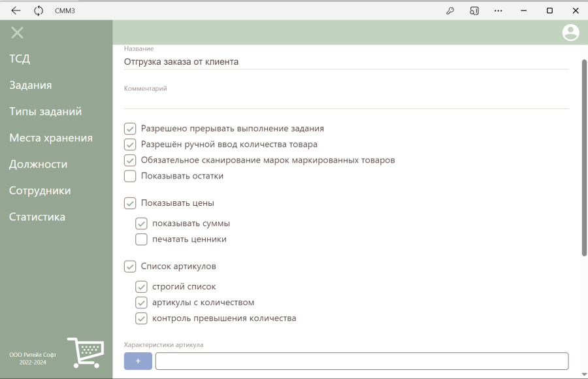Open Задания in the sidebar
The height and width of the screenshot is (379, 588).
(31, 85)
